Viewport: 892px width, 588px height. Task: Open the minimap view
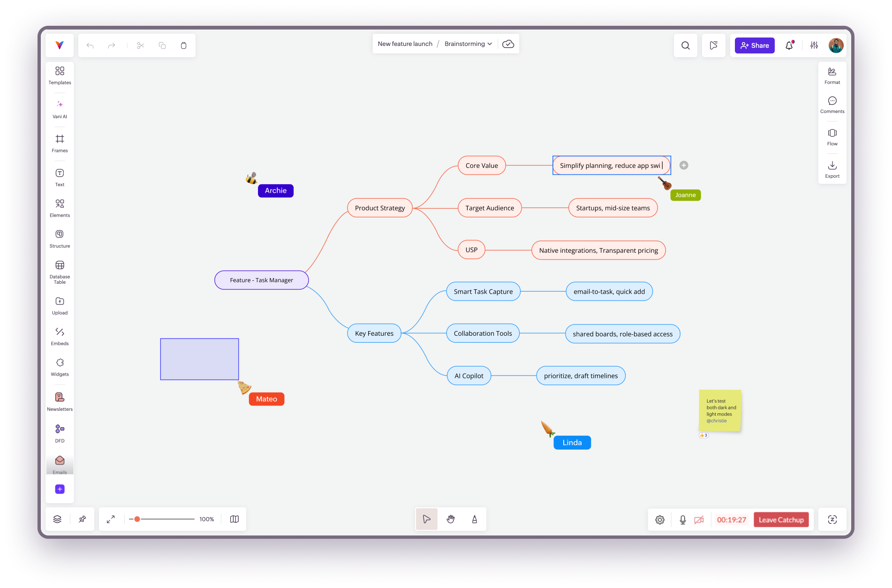pyautogui.click(x=234, y=519)
